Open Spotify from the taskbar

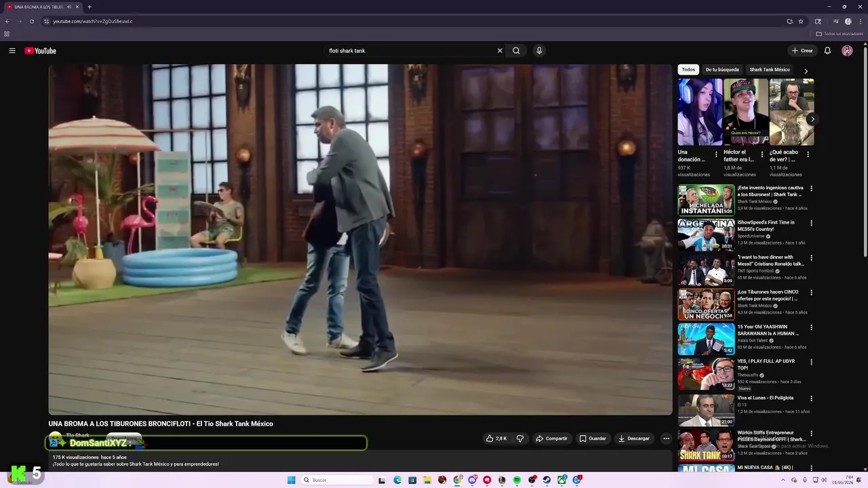tap(517, 480)
